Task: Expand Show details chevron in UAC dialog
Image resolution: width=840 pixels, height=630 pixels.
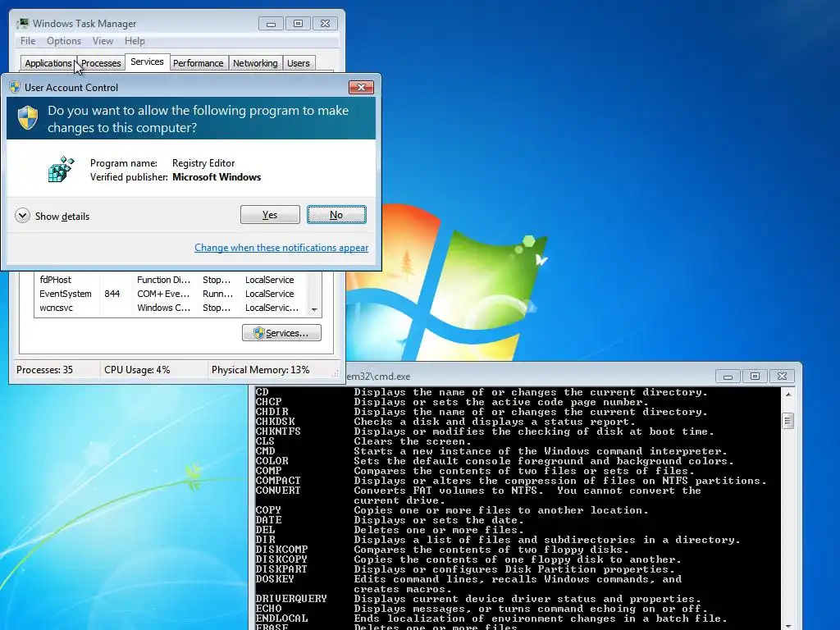Action: 22,216
